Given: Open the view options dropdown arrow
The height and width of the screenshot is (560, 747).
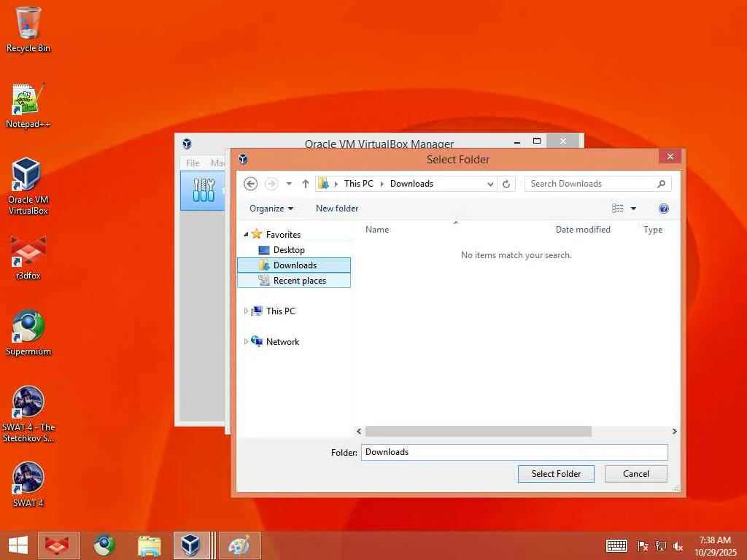Looking at the screenshot, I should 634,209.
